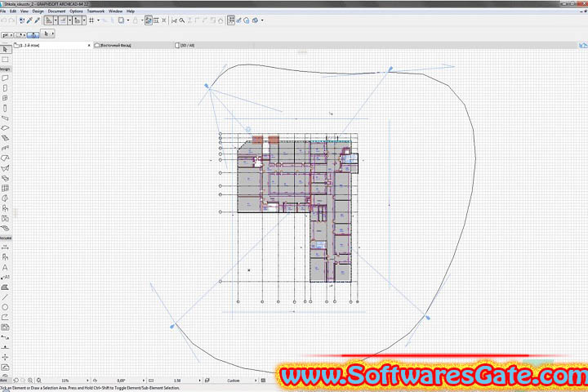The height and width of the screenshot is (392, 588).
Task: Click the Undo toolbar icon
Action: [4, 20]
